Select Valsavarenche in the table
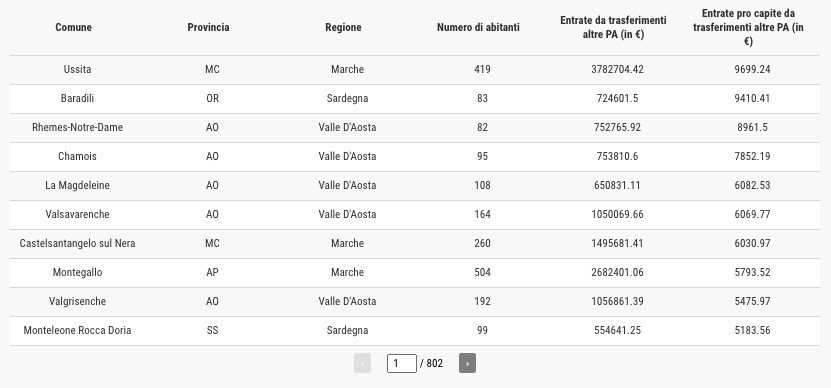The image size is (831, 388). tap(77, 214)
